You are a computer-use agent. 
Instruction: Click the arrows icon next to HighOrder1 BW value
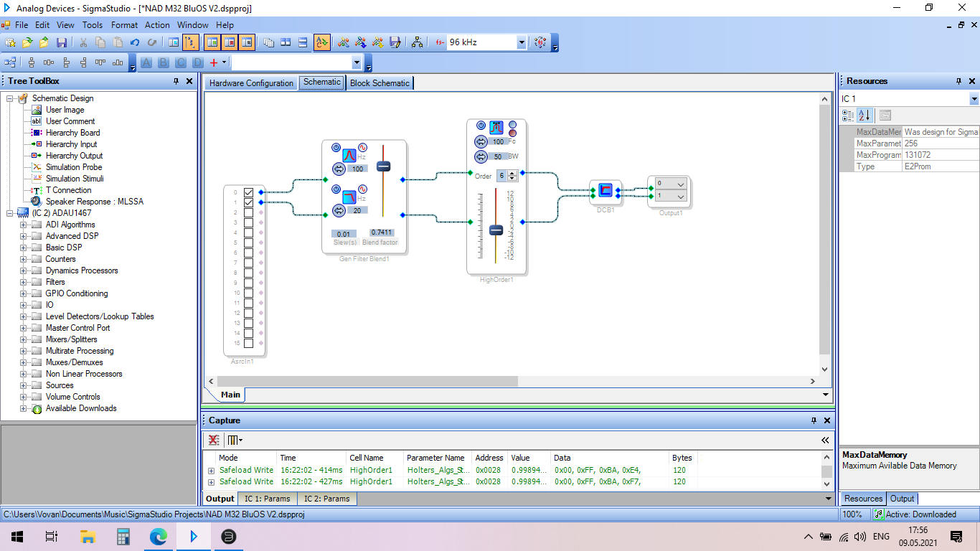[481, 156]
